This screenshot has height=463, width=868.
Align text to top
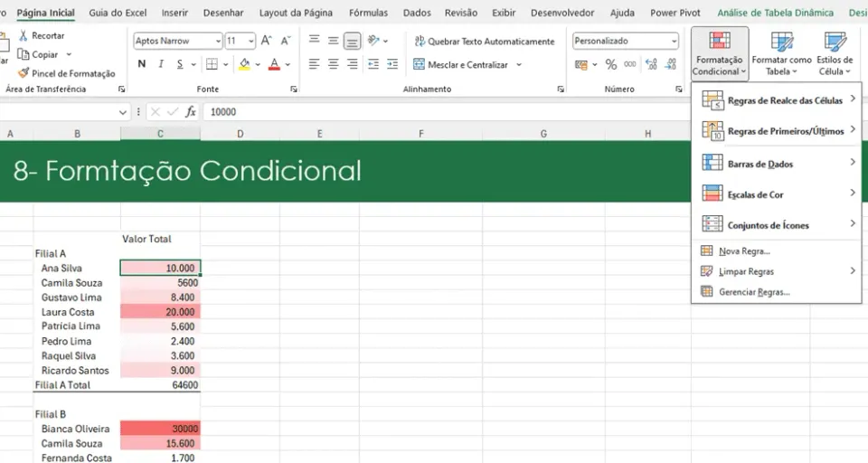click(314, 40)
